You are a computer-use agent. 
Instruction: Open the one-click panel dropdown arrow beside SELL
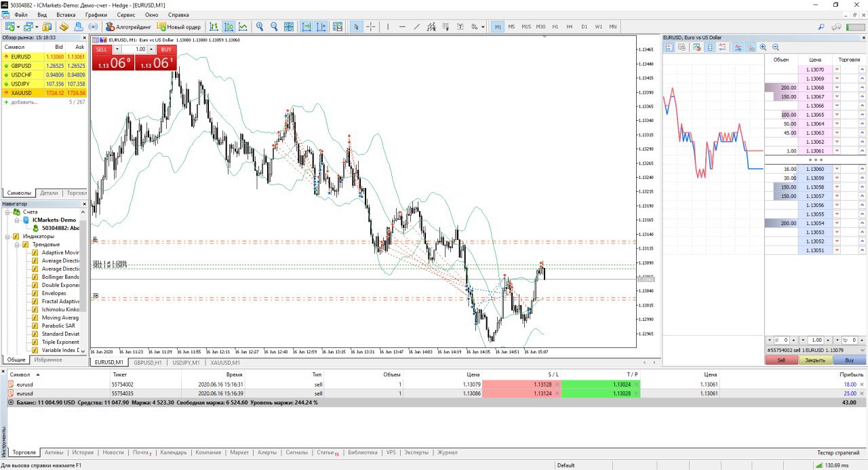pos(117,50)
